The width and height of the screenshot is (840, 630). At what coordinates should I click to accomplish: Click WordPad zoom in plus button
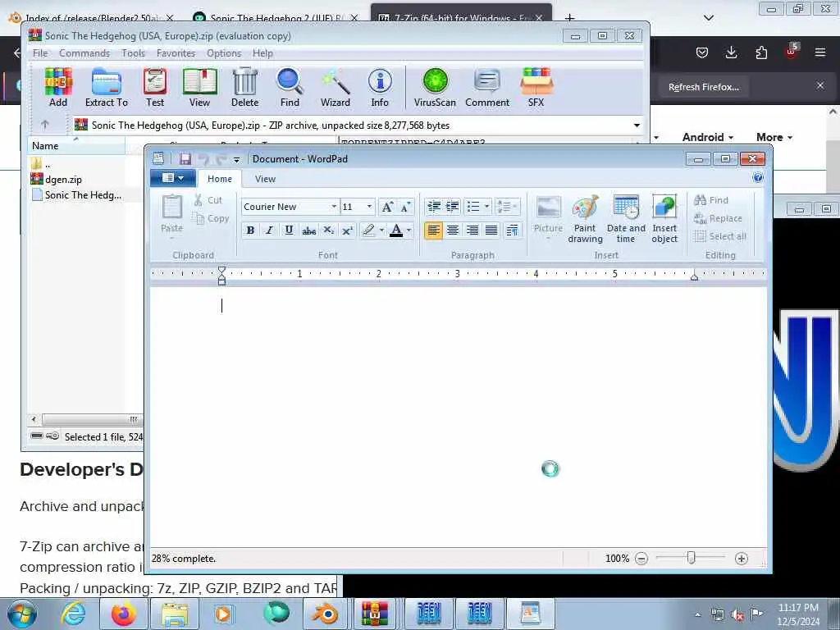click(x=742, y=559)
